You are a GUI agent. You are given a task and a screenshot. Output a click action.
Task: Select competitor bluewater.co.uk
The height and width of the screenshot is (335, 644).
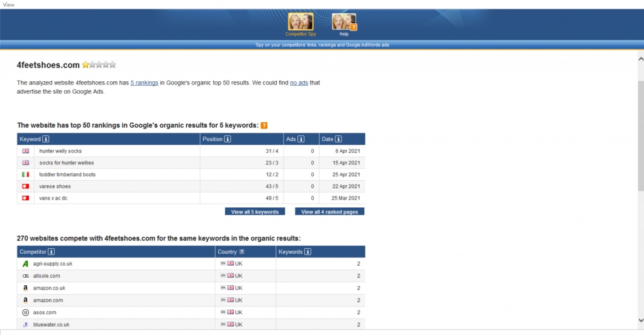[x=52, y=324]
